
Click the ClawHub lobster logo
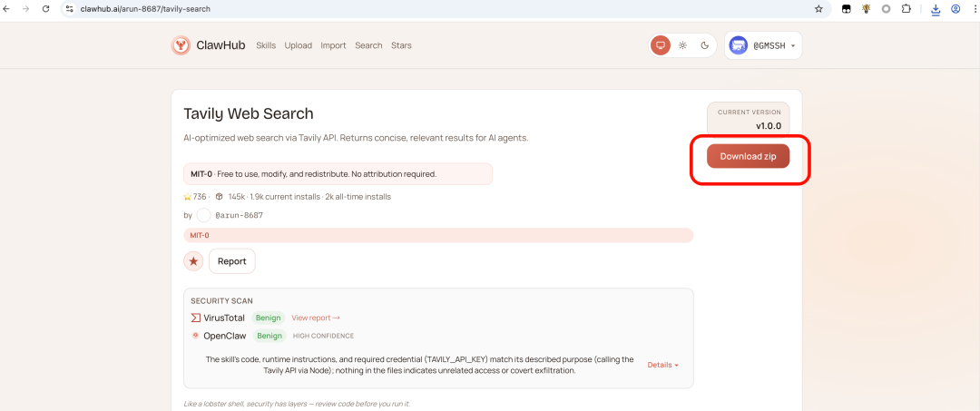tap(181, 45)
